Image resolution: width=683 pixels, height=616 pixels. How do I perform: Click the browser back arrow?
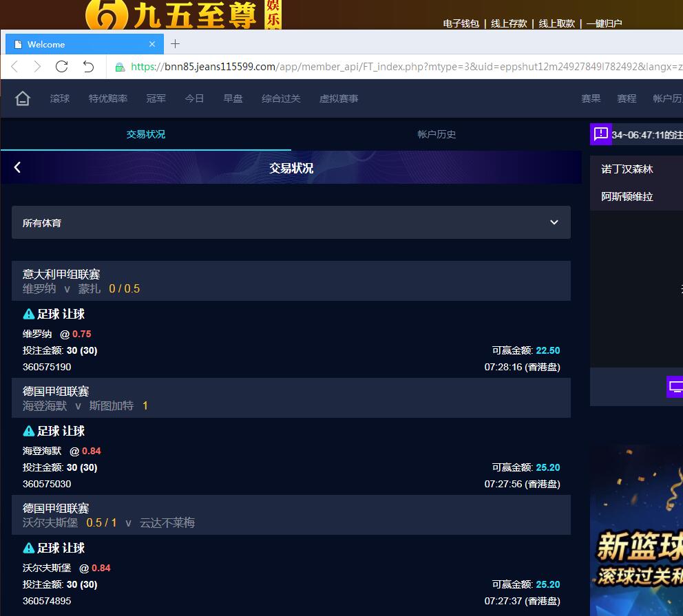(14, 67)
